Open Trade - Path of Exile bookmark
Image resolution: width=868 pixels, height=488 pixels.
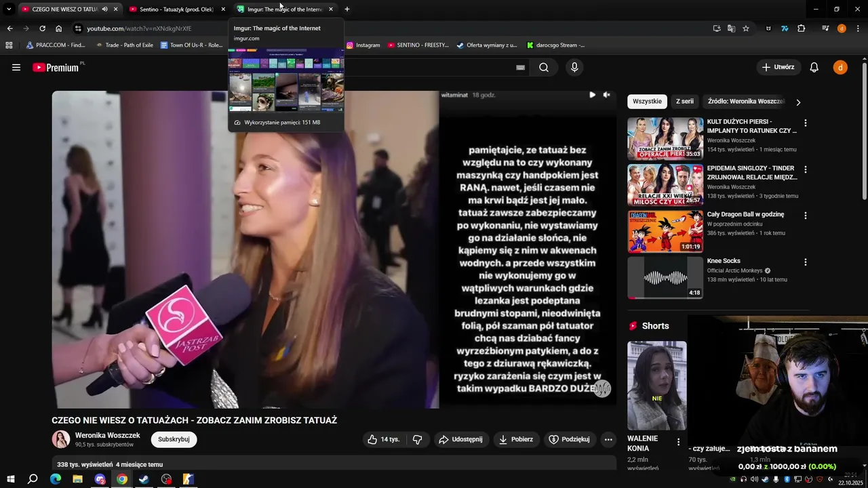[x=124, y=45]
